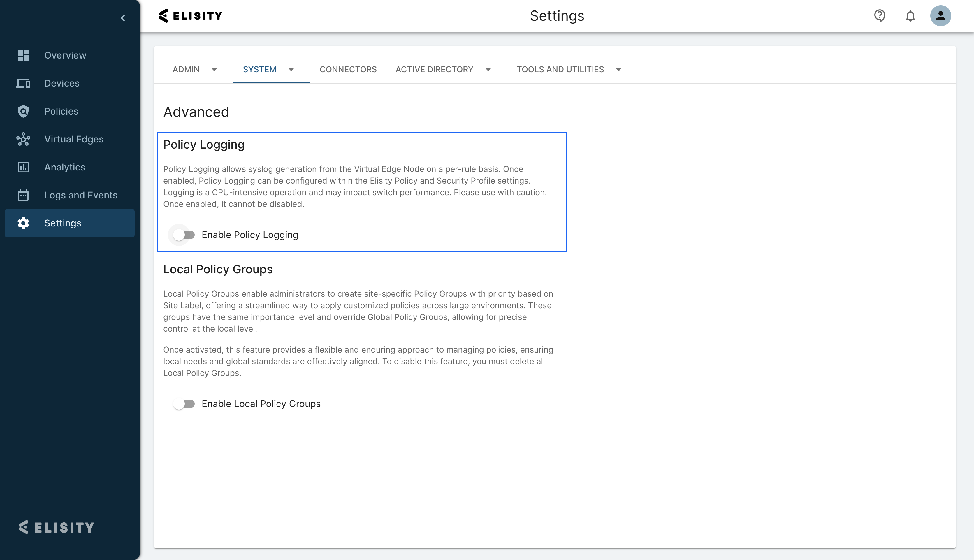Viewport: 974px width, 560px height.
Task: Expand the ADMIN tab dropdown arrow
Action: [214, 70]
